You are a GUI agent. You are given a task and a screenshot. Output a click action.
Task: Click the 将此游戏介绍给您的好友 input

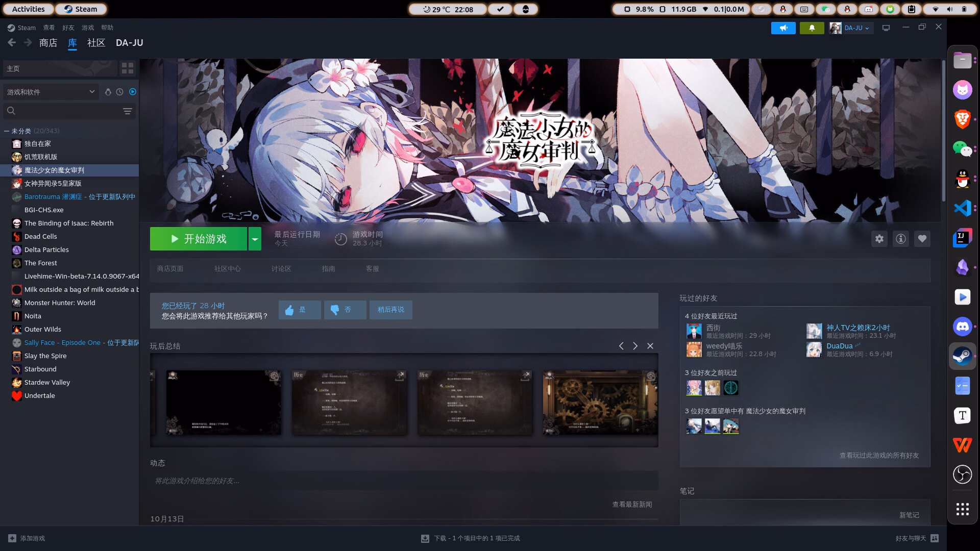pos(404,481)
